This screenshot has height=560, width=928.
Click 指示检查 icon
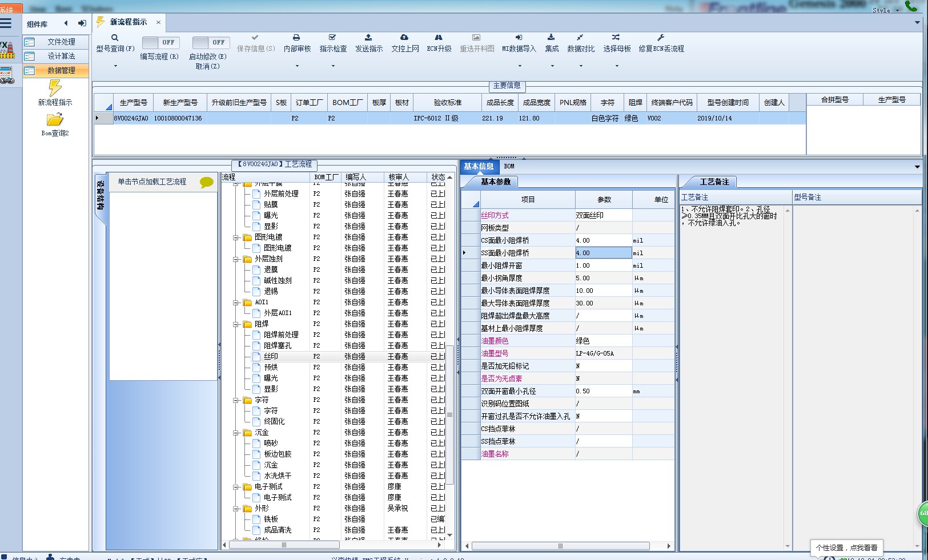pyautogui.click(x=332, y=37)
